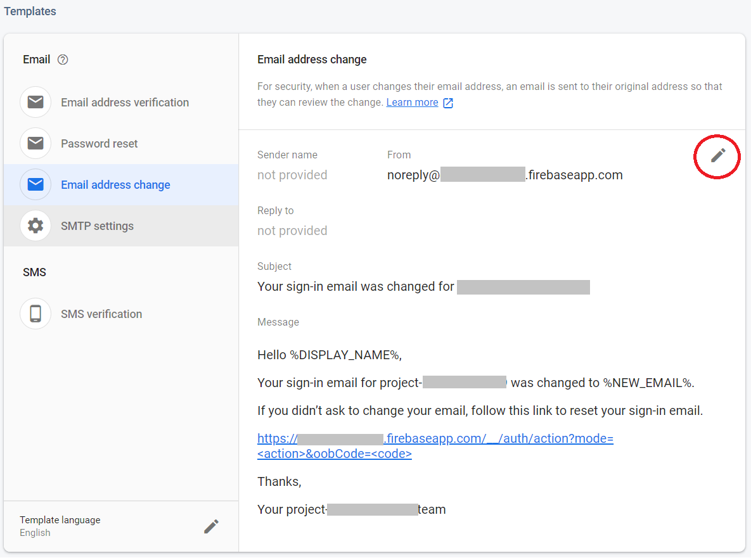The width and height of the screenshot is (751, 560).
Task: Open the SMTP settings item
Action: tap(97, 226)
